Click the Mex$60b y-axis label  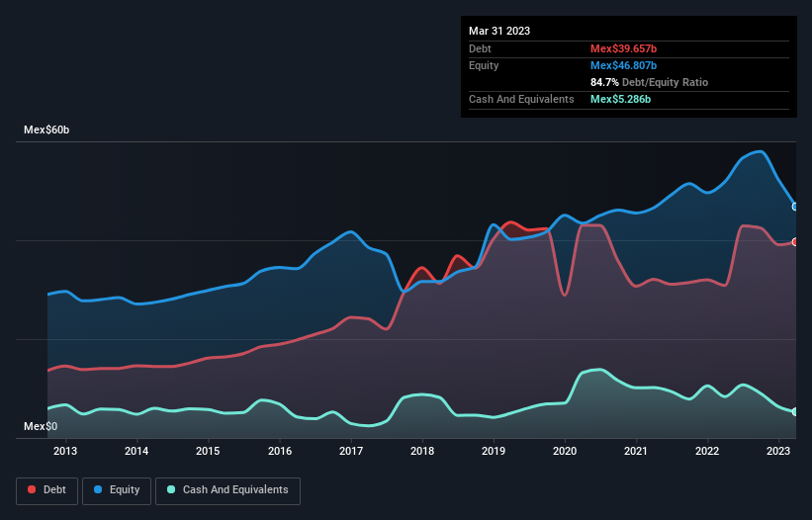(x=46, y=130)
